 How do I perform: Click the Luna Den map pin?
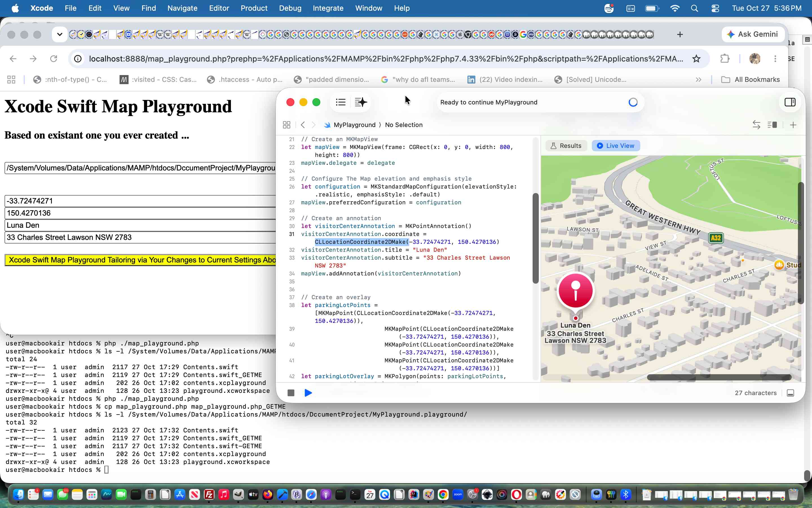[x=575, y=291]
